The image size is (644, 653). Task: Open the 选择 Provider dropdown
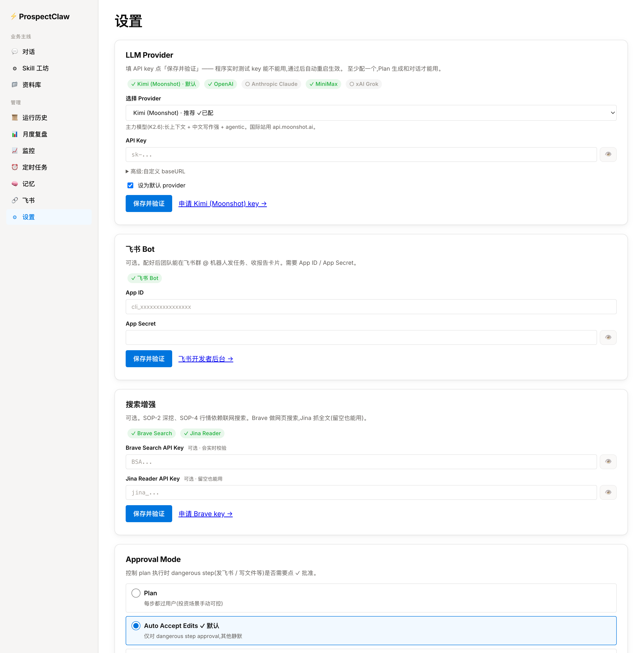tap(371, 113)
